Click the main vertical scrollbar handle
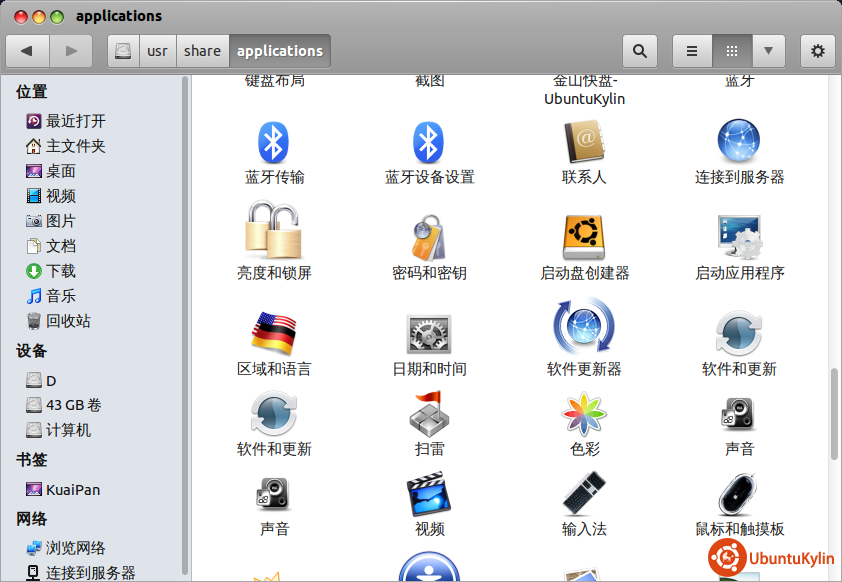 click(834, 414)
